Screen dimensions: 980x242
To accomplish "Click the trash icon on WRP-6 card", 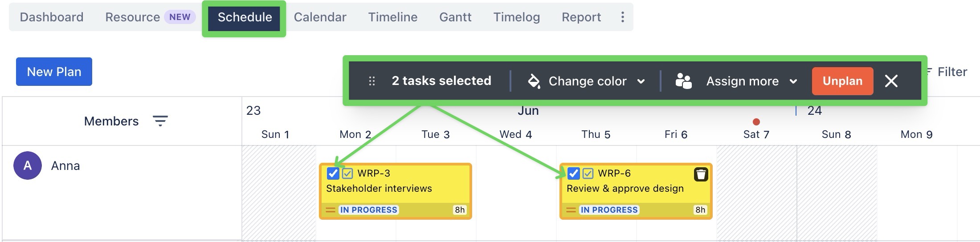I will tap(701, 174).
